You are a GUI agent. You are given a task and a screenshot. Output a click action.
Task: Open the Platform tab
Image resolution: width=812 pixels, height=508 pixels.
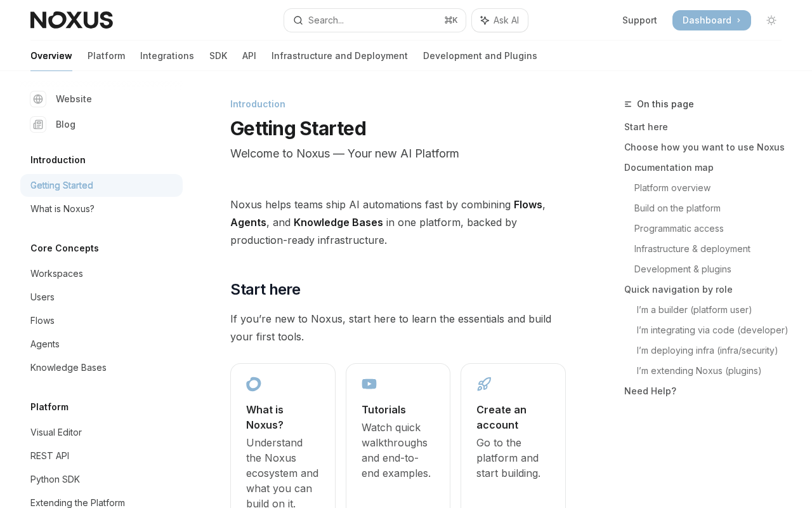click(107, 56)
